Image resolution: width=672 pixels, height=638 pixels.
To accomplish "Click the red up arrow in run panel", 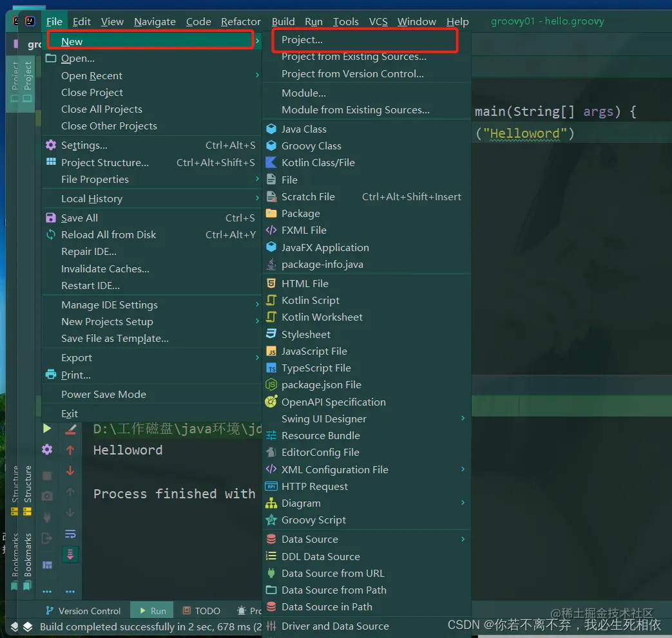I will (x=70, y=449).
